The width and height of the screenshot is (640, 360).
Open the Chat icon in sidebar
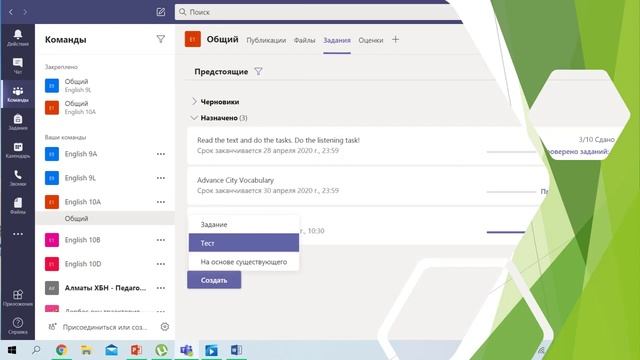(18, 65)
